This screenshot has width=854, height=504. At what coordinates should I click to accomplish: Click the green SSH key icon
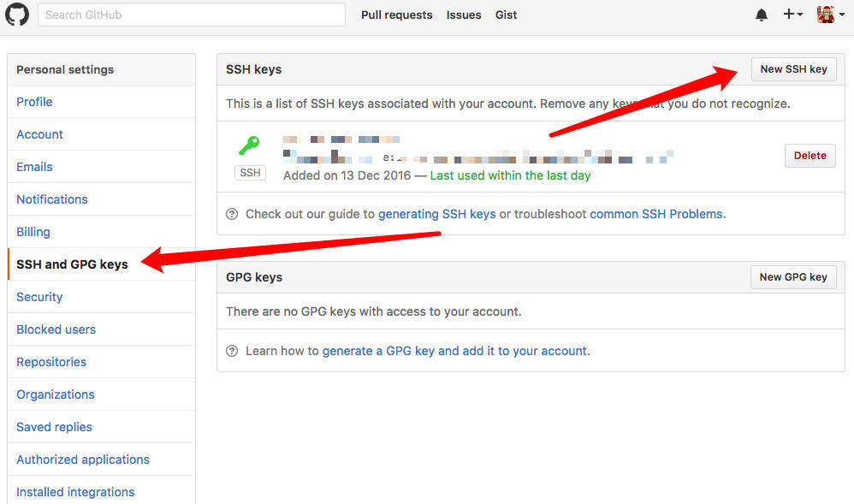250,145
